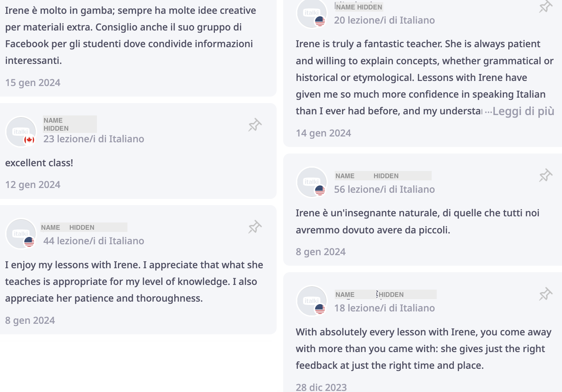Screen dimensions: 562x392
Task: Click the '14 gen 2024' review date
Action: coord(323,133)
